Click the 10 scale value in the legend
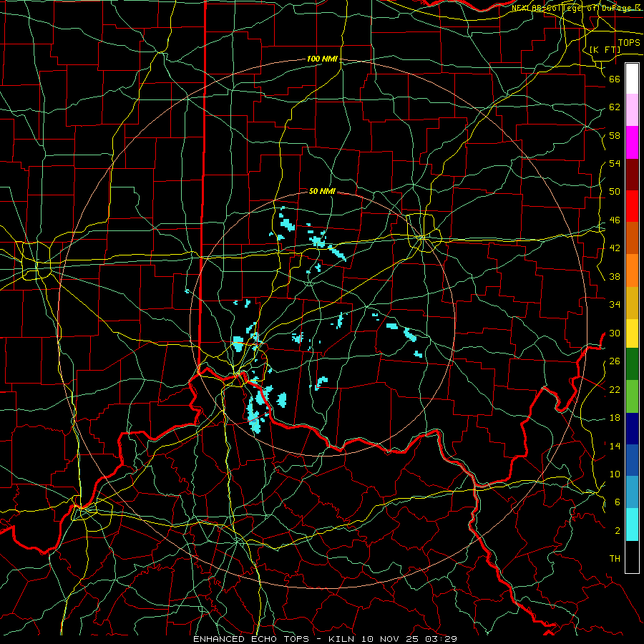Image resolution: width=644 pixels, height=644 pixels. point(615,474)
